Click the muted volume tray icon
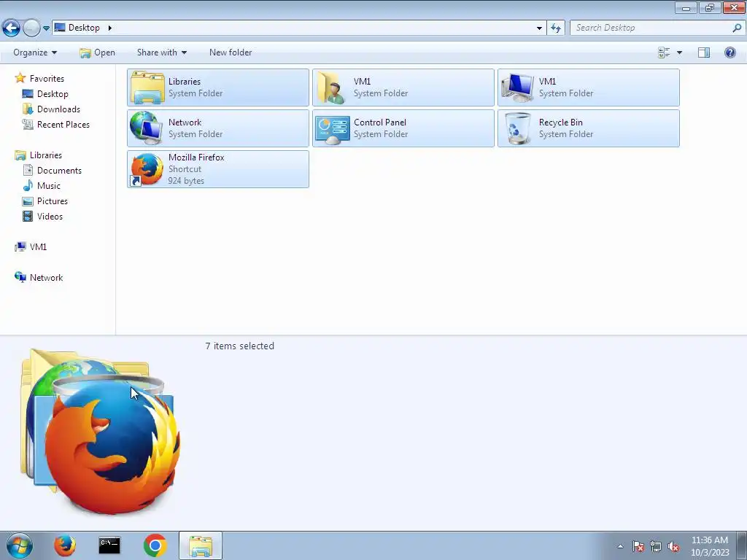Screen dimensions: 747x560 [x=673, y=546]
